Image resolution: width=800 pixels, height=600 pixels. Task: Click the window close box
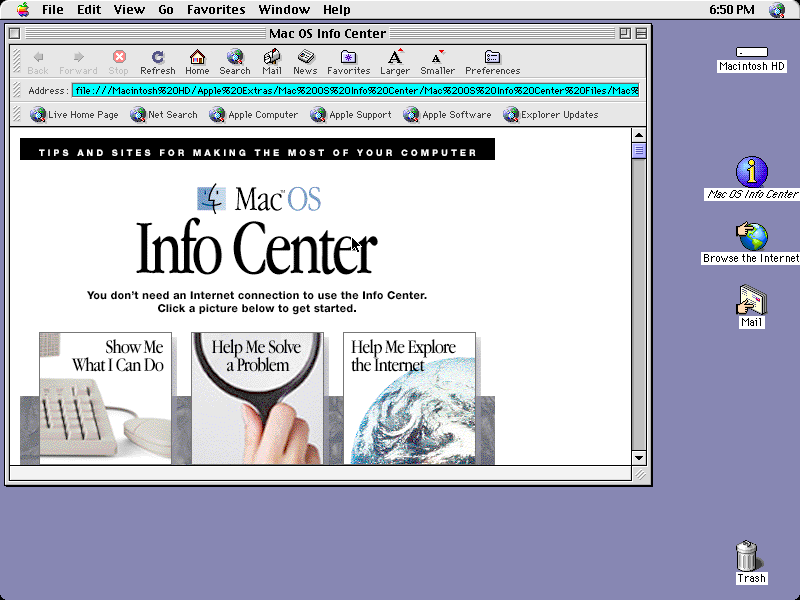click(15, 33)
